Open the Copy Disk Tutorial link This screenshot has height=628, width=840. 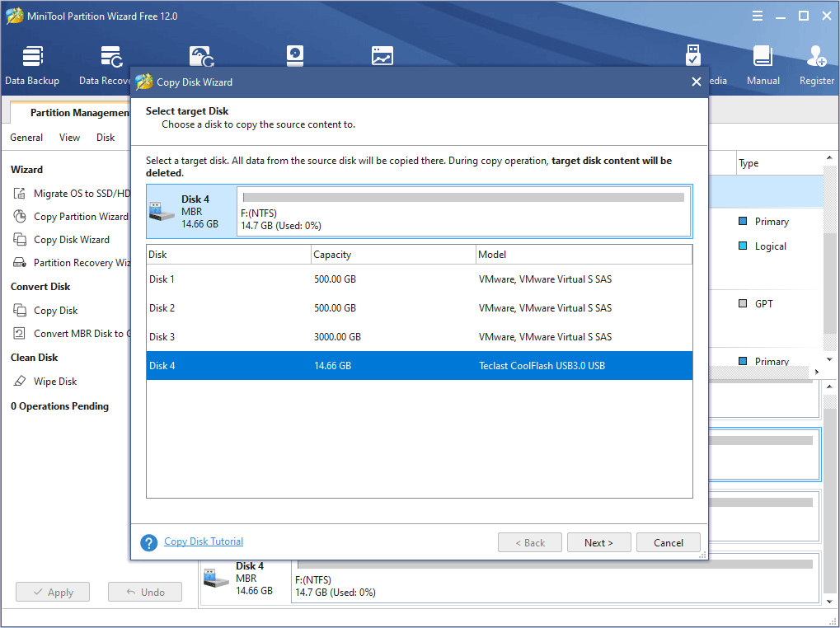click(204, 541)
